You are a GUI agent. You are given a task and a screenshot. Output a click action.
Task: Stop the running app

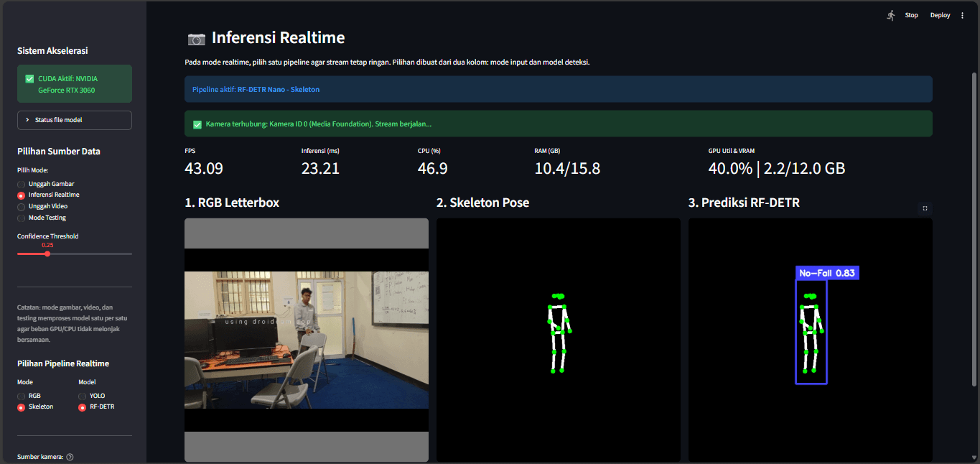click(x=911, y=15)
